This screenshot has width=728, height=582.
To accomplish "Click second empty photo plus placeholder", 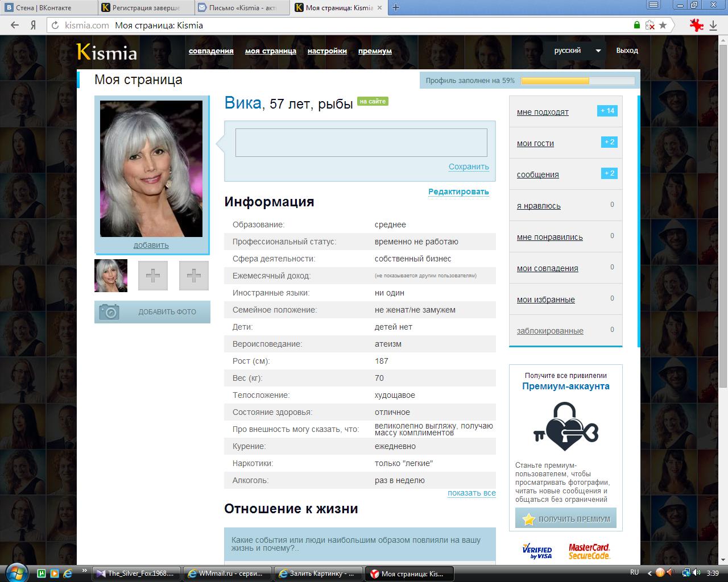I will pyautogui.click(x=194, y=276).
